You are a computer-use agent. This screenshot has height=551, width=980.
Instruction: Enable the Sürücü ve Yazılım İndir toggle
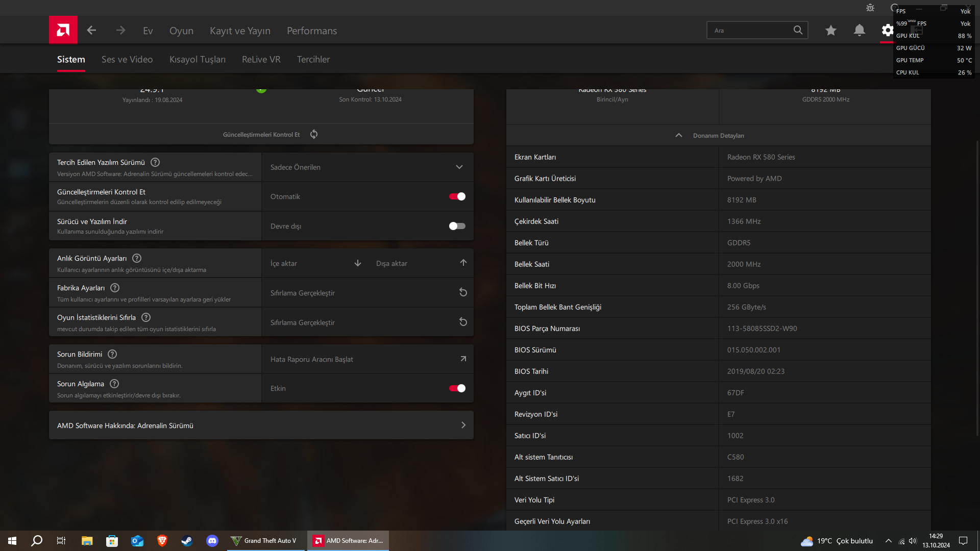pyautogui.click(x=457, y=226)
